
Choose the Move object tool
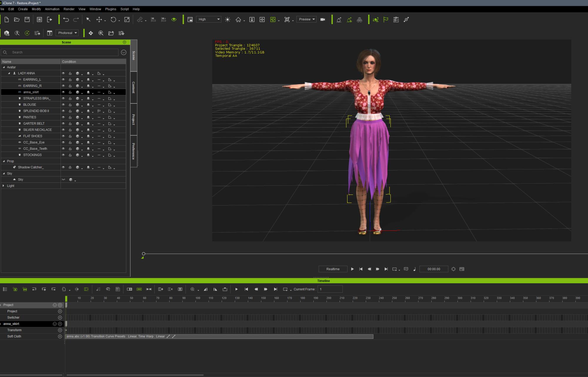point(99,20)
